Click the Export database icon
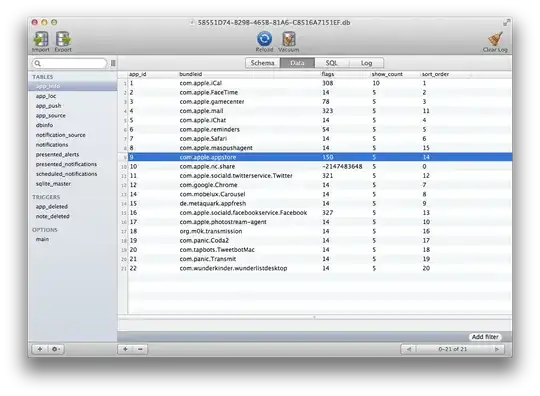The height and width of the screenshot is (396, 540). pos(63,39)
